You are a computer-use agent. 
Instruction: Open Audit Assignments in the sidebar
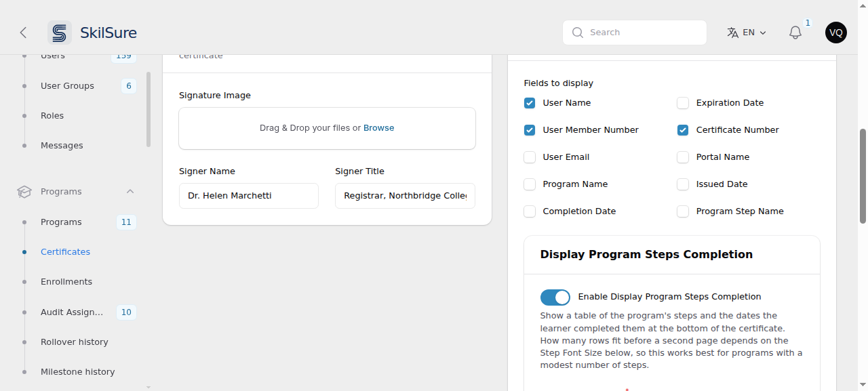[72, 312]
